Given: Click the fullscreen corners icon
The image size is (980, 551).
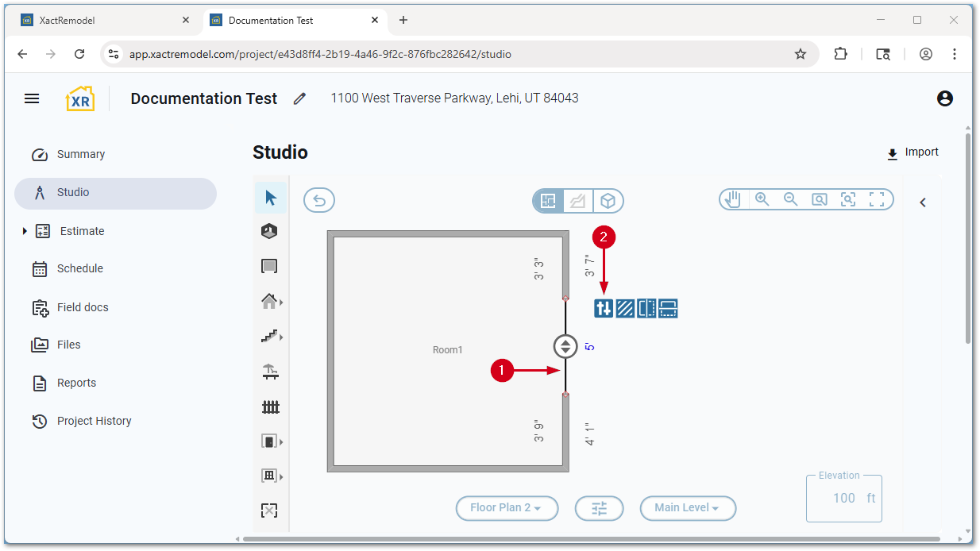Looking at the screenshot, I should click(x=877, y=200).
